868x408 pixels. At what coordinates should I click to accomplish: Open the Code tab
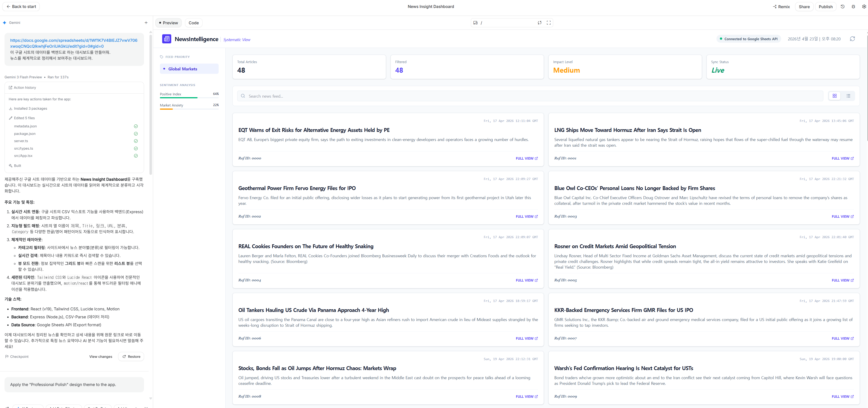pyautogui.click(x=193, y=23)
